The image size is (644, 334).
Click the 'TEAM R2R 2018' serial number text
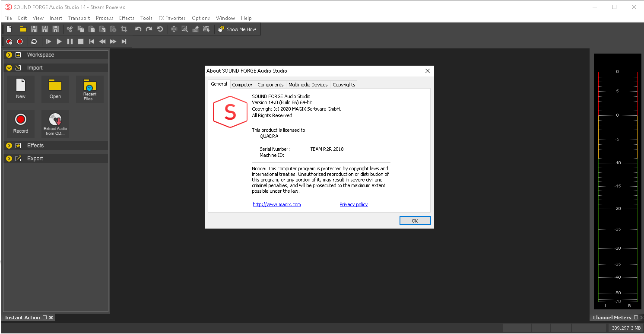327,149
